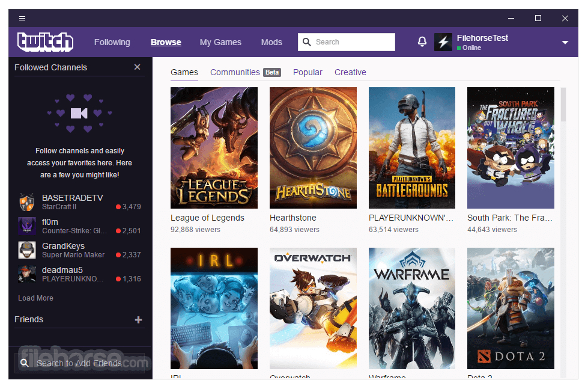Click the Friends section header
Image resolution: width=588 pixels, height=389 pixels.
(29, 319)
